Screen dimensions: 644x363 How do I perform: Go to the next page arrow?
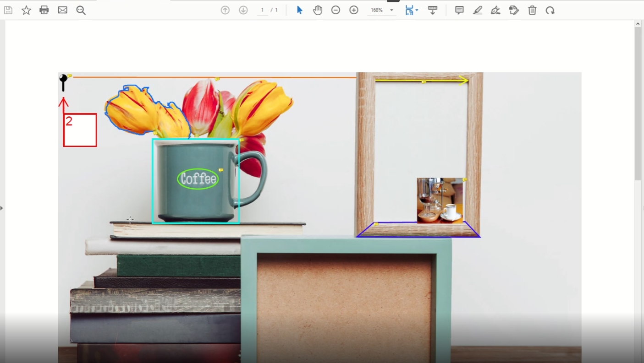243,10
